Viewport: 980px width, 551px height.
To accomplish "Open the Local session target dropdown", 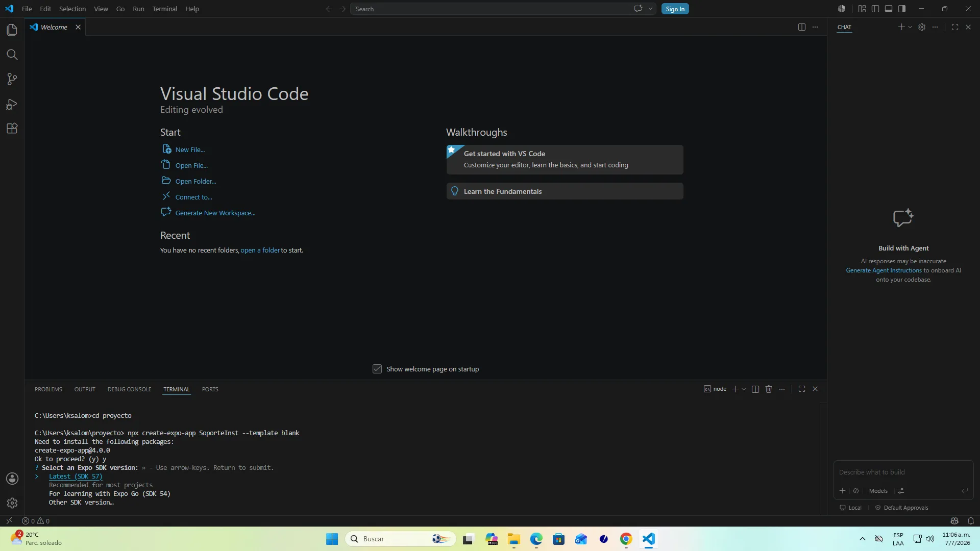I will pos(850,508).
